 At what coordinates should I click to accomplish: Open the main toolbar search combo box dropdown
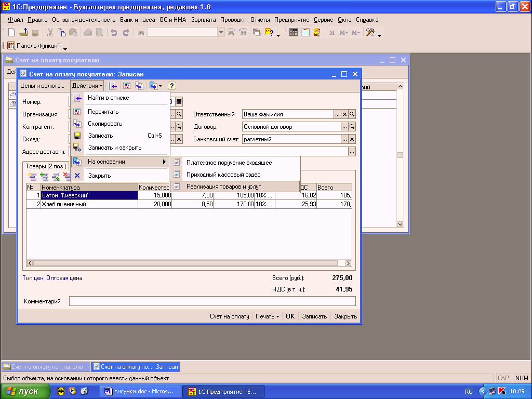[221, 32]
